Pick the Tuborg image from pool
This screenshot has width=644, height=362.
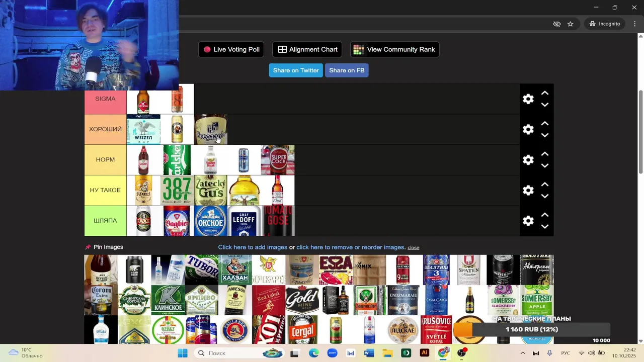201,270
